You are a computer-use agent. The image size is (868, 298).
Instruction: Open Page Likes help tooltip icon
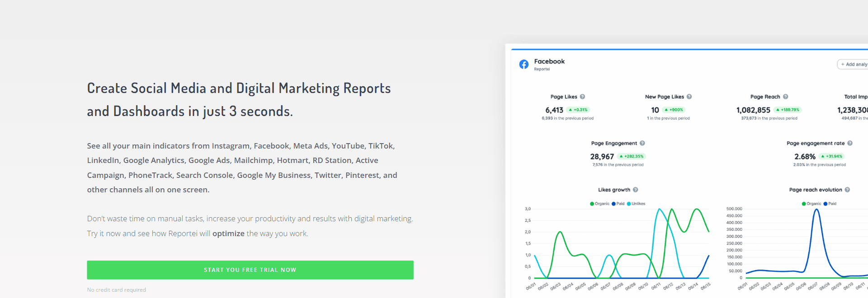click(582, 97)
